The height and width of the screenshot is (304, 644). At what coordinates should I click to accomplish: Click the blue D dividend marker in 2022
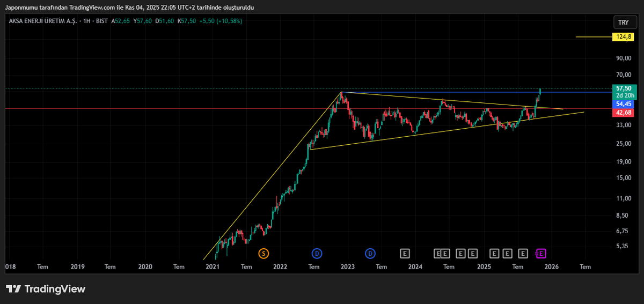coord(317,253)
